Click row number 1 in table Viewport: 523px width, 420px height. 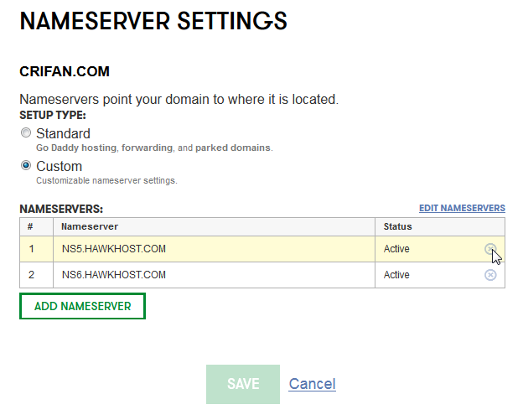click(31, 249)
